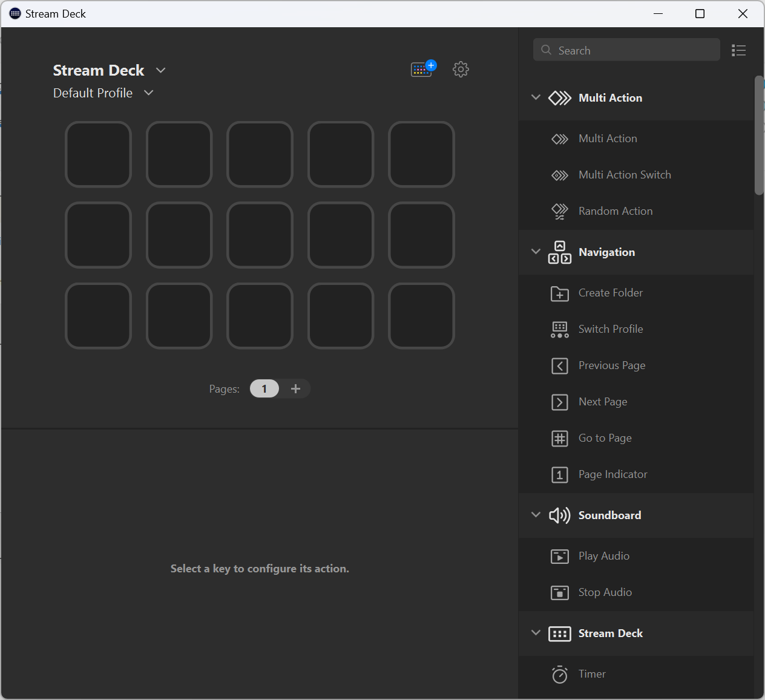Open the Stream Deck device dropdown

click(160, 70)
